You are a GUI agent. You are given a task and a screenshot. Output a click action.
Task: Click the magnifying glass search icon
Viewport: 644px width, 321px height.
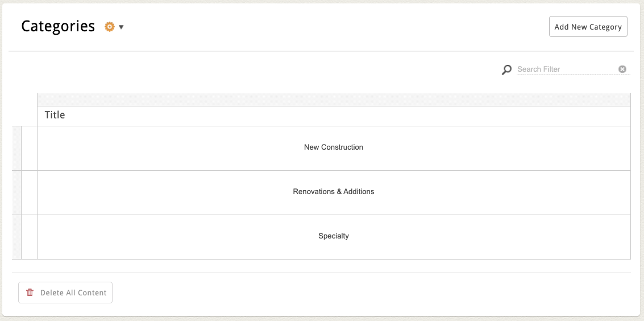[506, 69]
